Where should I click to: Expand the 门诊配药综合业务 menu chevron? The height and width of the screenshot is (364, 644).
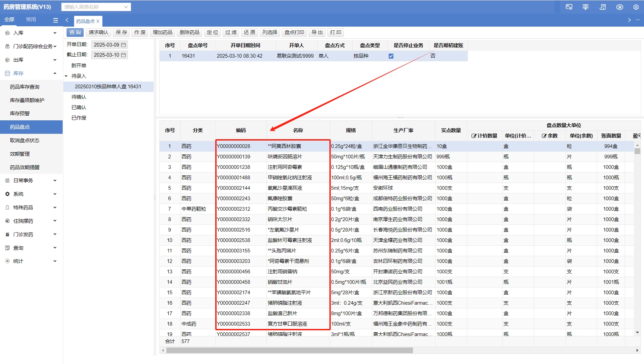tap(55, 47)
